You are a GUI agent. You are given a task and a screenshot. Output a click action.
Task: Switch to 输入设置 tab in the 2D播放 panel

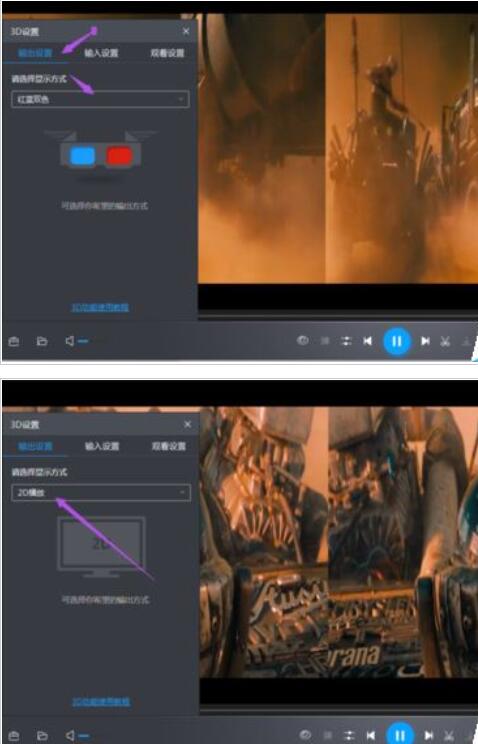(x=102, y=446)
